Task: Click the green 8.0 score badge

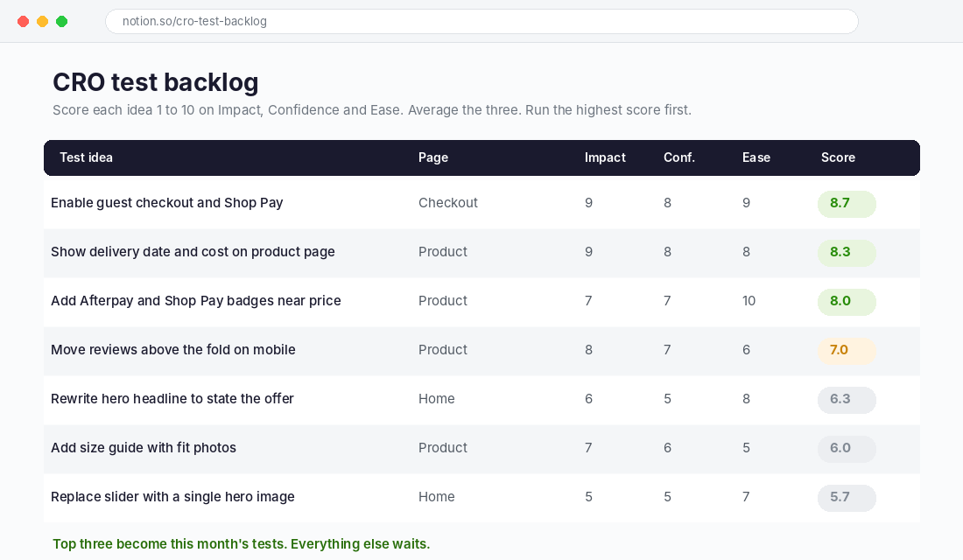Action: point(847,302)
